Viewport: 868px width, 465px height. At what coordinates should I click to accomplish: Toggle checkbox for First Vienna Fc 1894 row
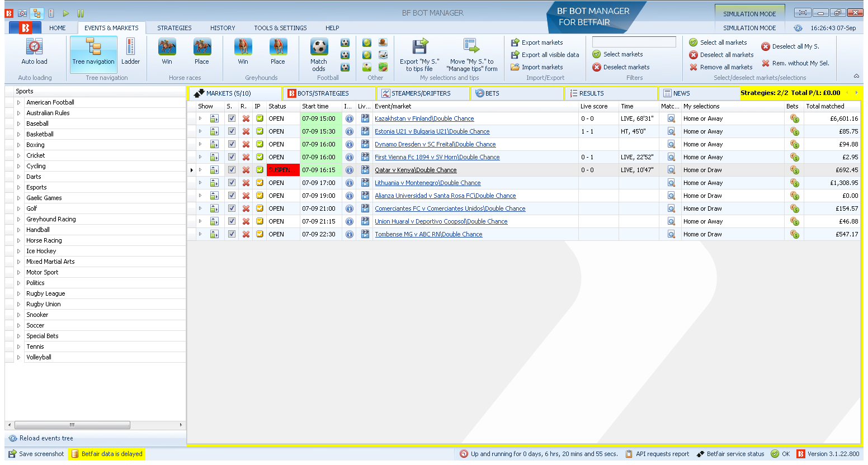pyautogui.click(x=232, y=157)
